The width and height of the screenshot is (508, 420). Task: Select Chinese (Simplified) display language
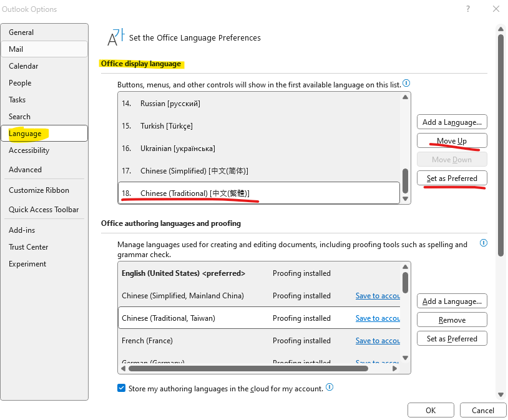[259, 171]
